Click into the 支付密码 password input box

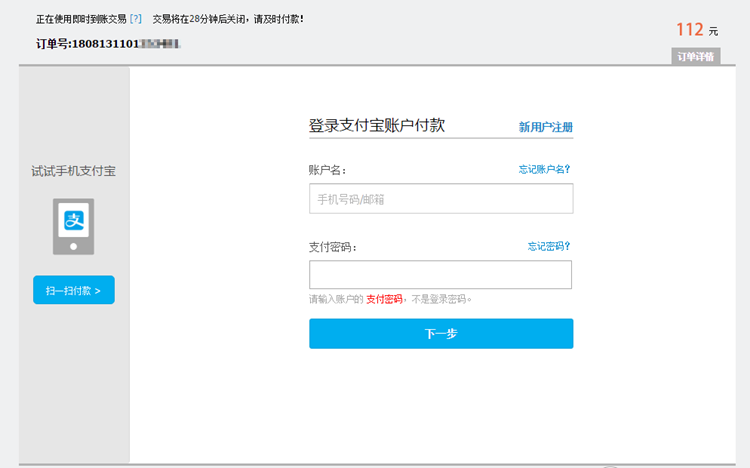pyautogui.click(x=440, y=275)
